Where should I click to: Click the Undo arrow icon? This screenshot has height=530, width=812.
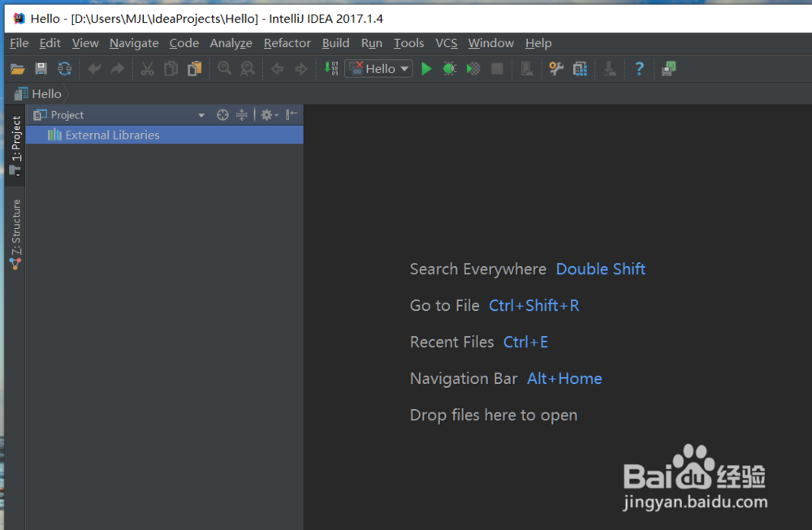[x=94, y=69]
